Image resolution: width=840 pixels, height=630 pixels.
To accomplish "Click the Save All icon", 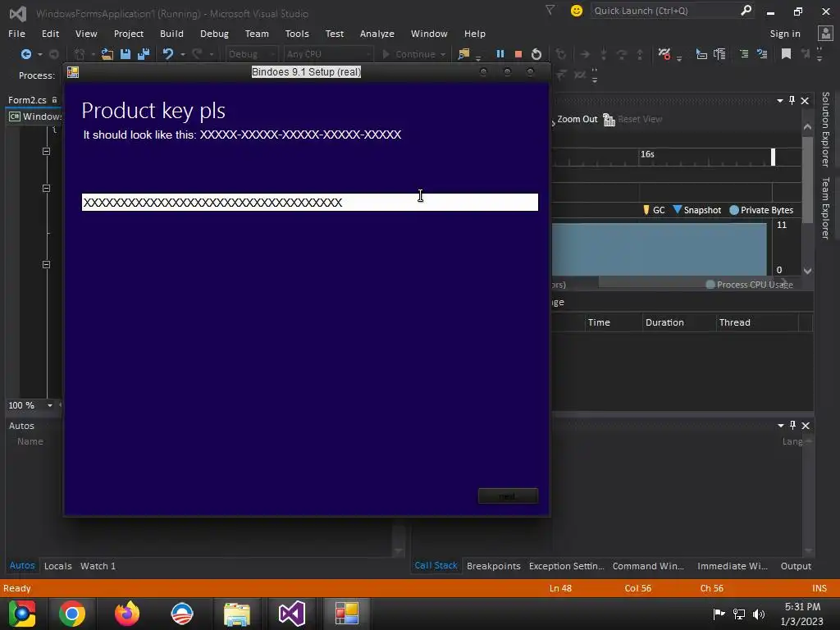I will [144, 54].
